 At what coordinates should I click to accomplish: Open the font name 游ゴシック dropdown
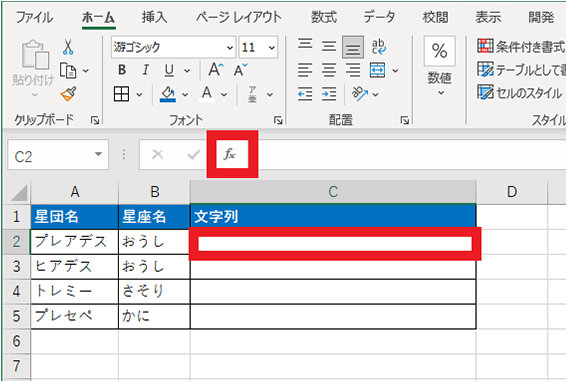click(x=230, y=47)
